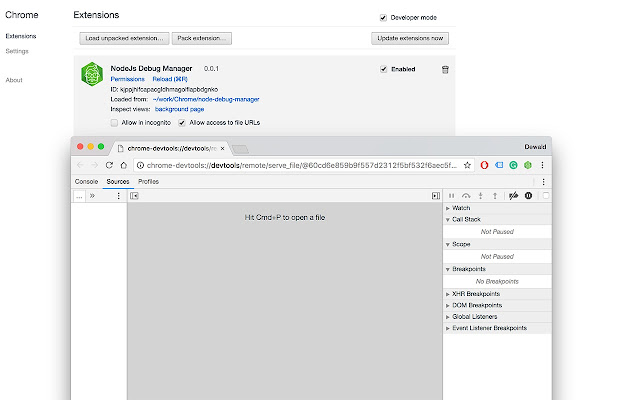Disable the NodeJs Debug Manager extension
This screenshot has width=640, height=400.
pos(383,69)
